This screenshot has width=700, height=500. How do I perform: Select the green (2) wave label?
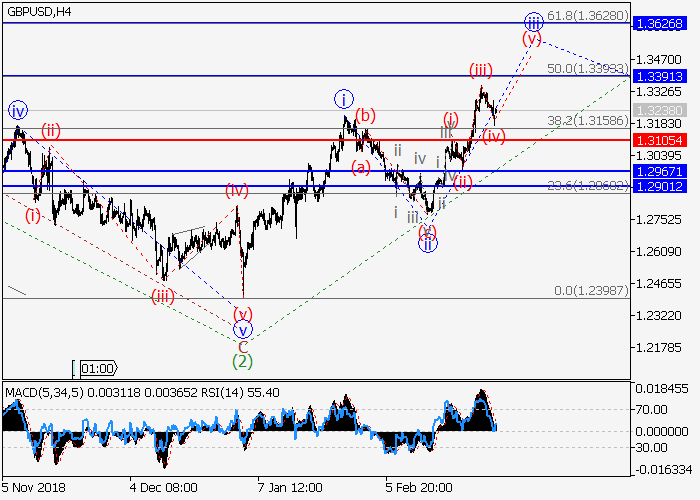pos(241,360)
